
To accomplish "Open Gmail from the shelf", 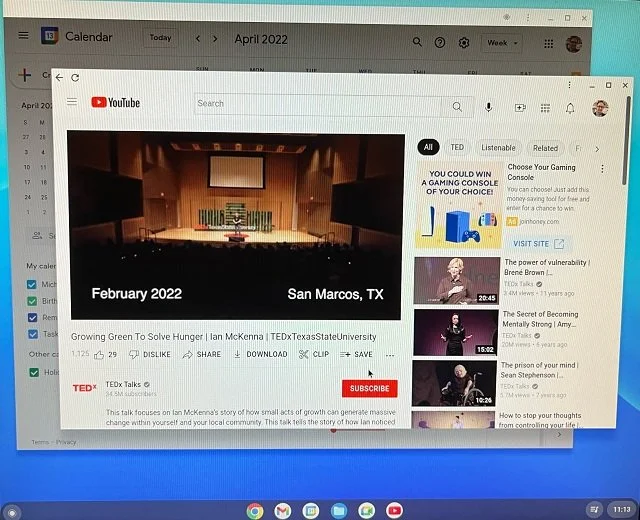I will coord(282,510).
